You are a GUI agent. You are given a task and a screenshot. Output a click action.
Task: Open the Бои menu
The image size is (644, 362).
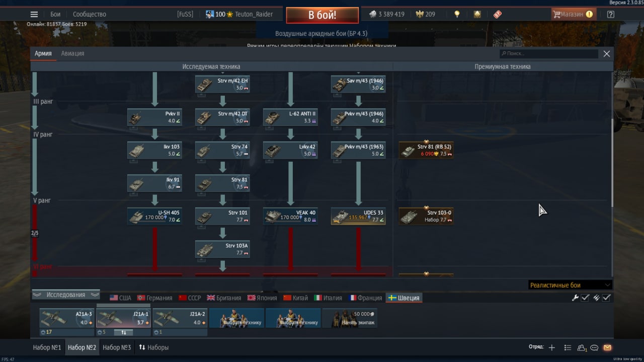55,14
